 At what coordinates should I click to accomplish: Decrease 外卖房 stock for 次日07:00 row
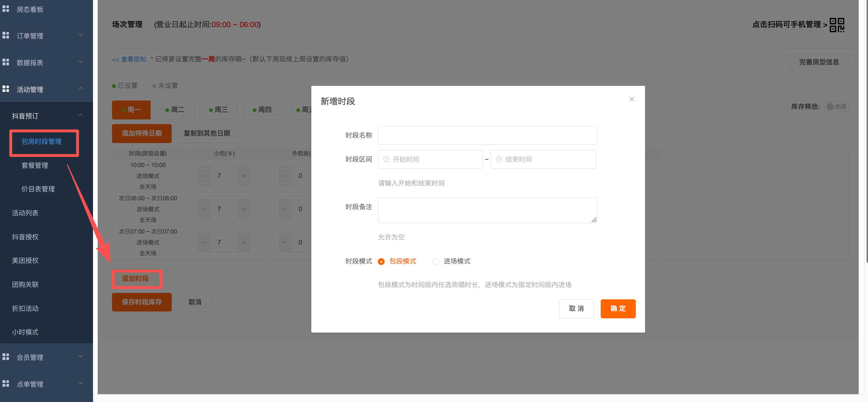coord(285,242)
